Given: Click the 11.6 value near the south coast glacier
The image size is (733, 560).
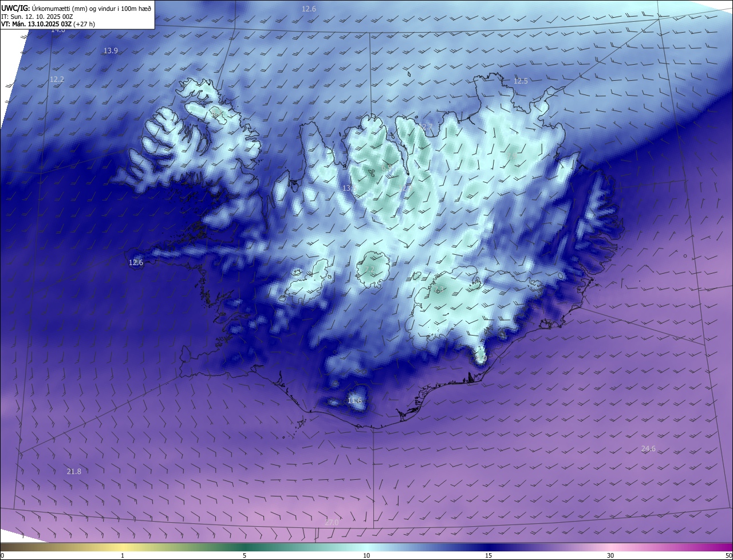Looking at the screenshot, I should pos(354,401).
